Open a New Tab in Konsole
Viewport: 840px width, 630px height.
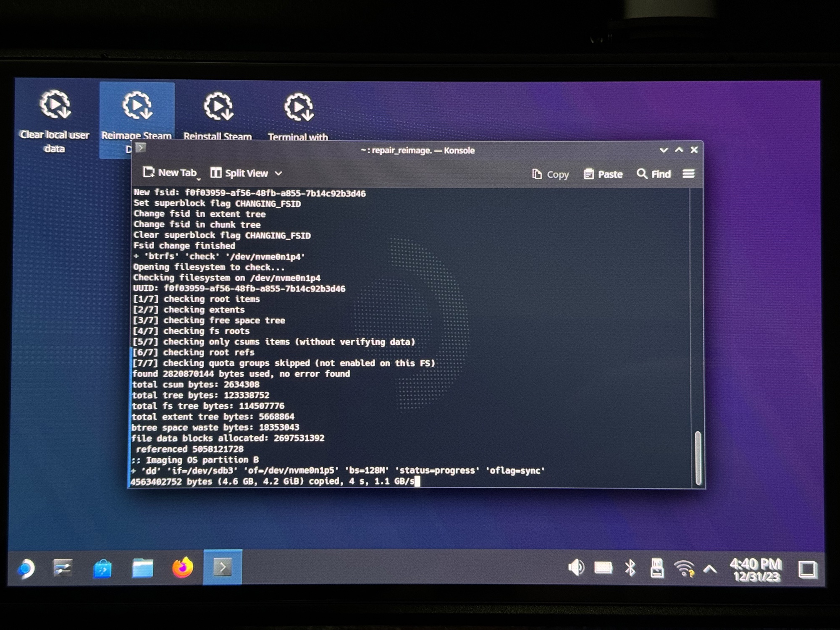click(170, 173)
